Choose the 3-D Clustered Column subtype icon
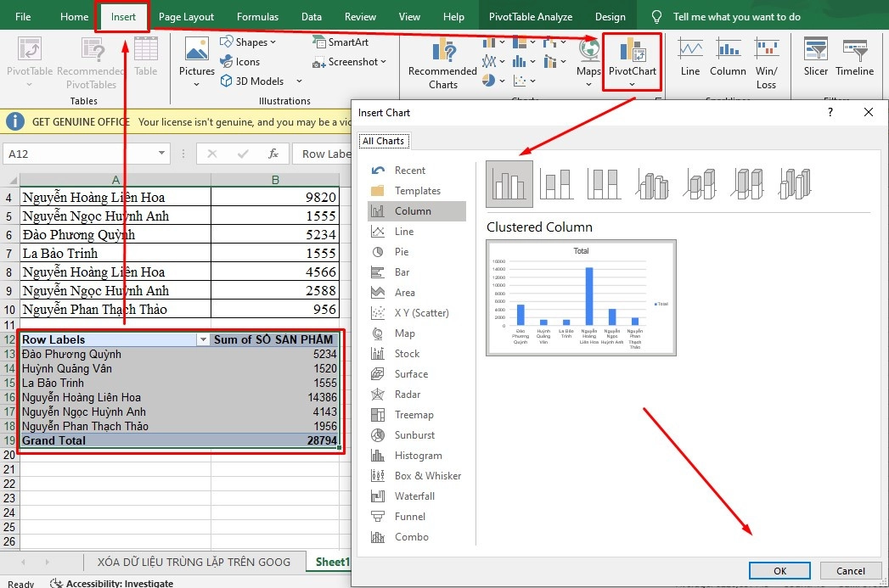Image resolution: width=889 pixels, height=588 pixels. point(654,184)
